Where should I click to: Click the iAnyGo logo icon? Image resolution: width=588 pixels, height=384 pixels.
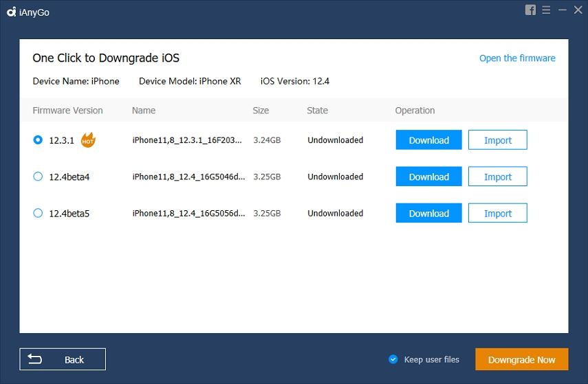tap(12, 12)
